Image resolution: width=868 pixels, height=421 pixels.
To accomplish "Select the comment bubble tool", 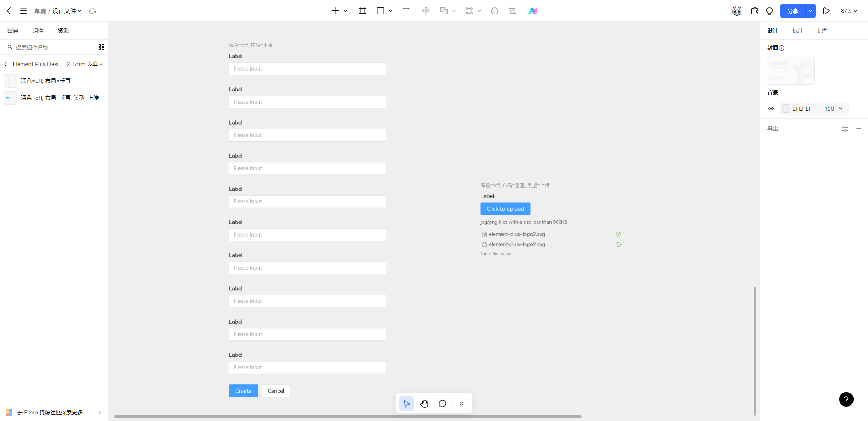I will (x=442, y=403).
